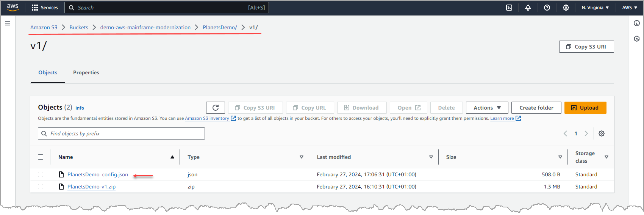Click the Upload button
This screenshot has width=644, height=215.
tap(585, 108)
